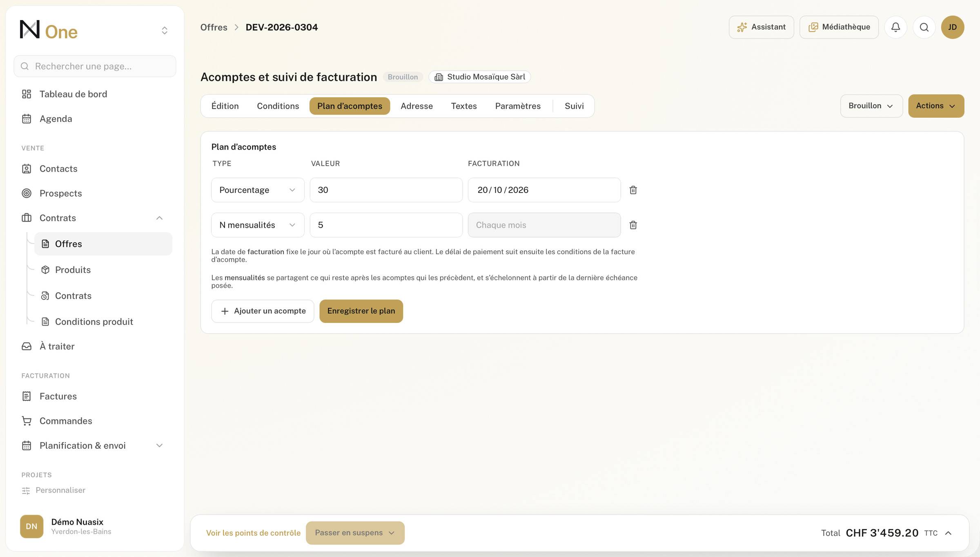Image resolution: width=980 pixels, height=557 pixels.
Task: Click the Conditions produit document icon
Action: (45, 322)
